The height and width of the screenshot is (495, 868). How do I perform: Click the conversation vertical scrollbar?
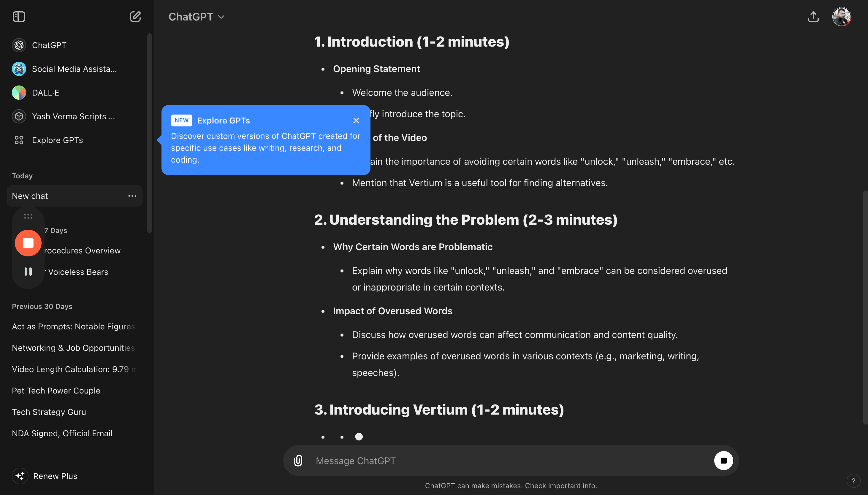point(865,308)
